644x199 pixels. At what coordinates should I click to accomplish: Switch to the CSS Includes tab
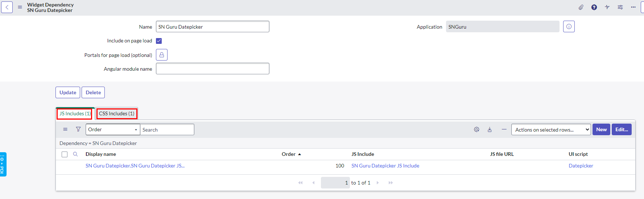click(116, 113)
